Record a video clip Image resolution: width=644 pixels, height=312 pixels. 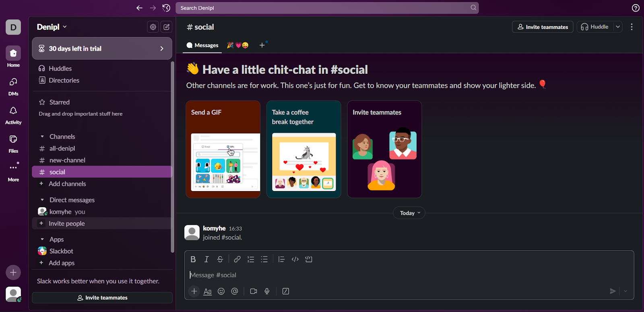point(254,291)
